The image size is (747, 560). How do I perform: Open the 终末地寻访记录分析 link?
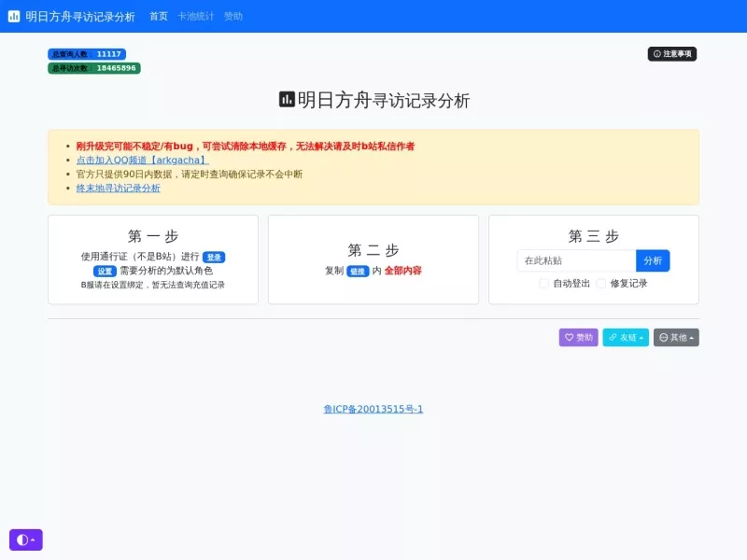(119, 189)
